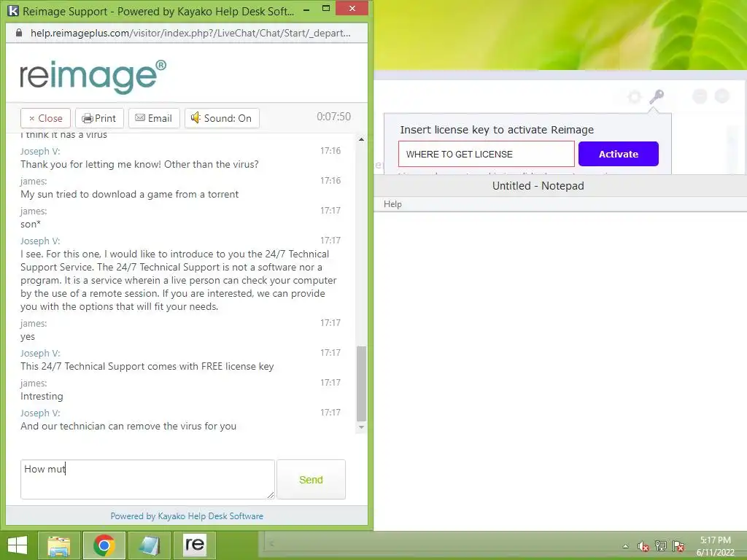The image size is (747, 560).
Task: Toggle the chat Sound: On button
Action: click(x=222, y=118)
